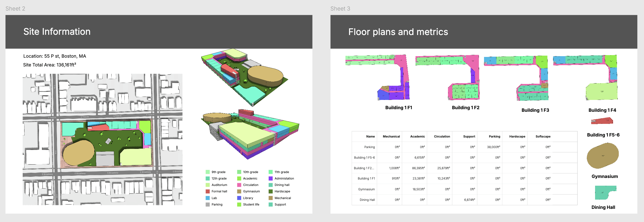Select the Building 1 F4 floor plan
This screenshot has height=222, width=644.
coord(585,78)
